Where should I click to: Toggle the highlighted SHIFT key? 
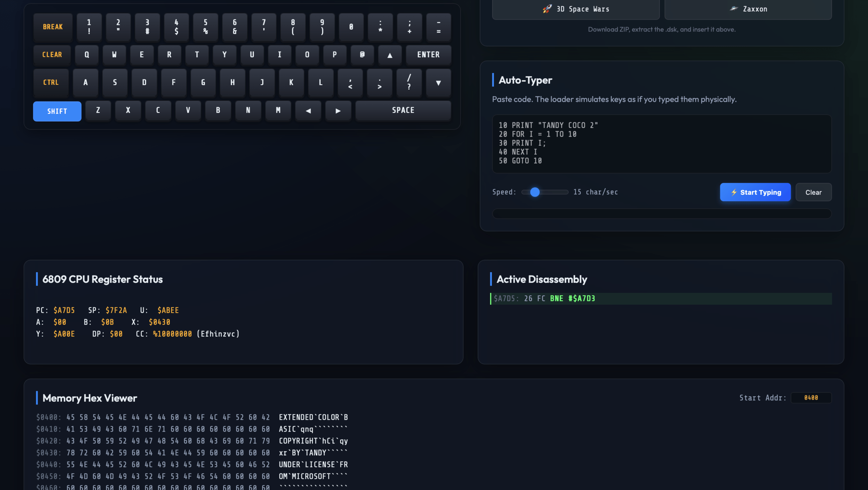click(57, 111)
